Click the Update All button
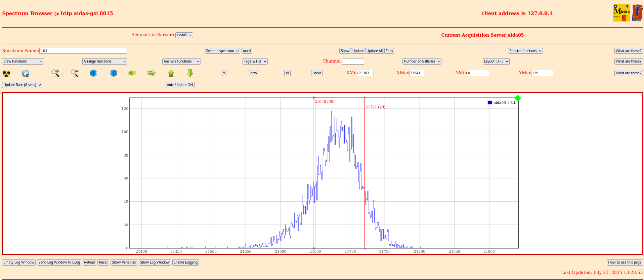Screen dimensions: 644x280 pyautogui.click(x=375, y=51)
